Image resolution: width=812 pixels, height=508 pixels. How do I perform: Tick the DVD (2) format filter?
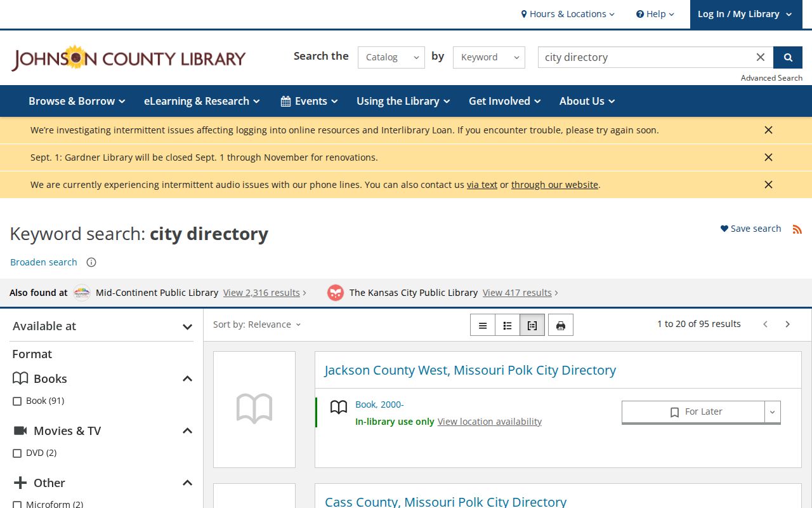(17, 453)
